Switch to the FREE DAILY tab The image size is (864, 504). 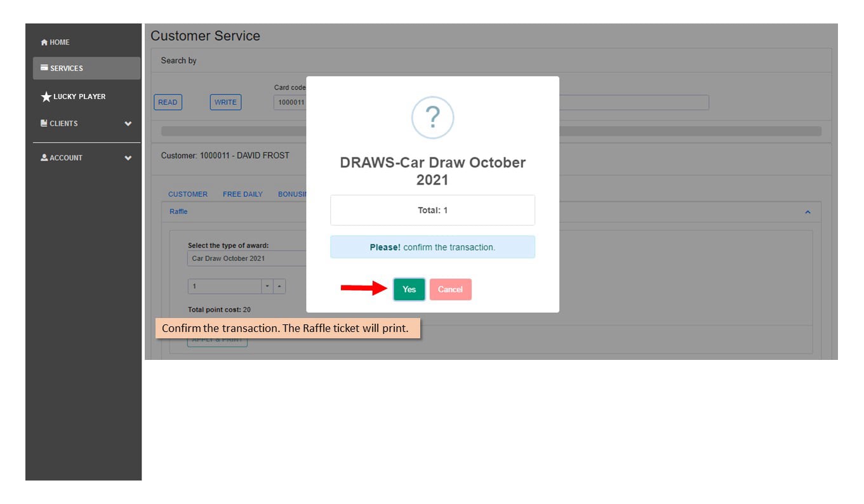(243, 194)
